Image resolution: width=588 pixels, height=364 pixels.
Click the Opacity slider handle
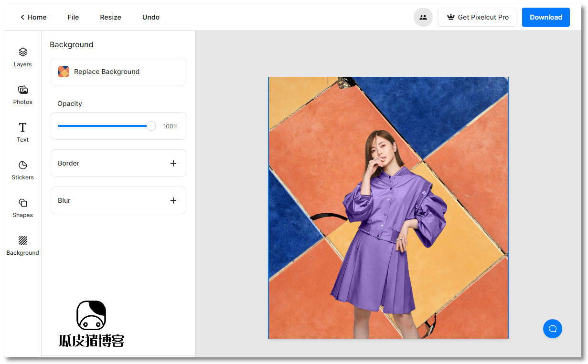pos(151,126)
